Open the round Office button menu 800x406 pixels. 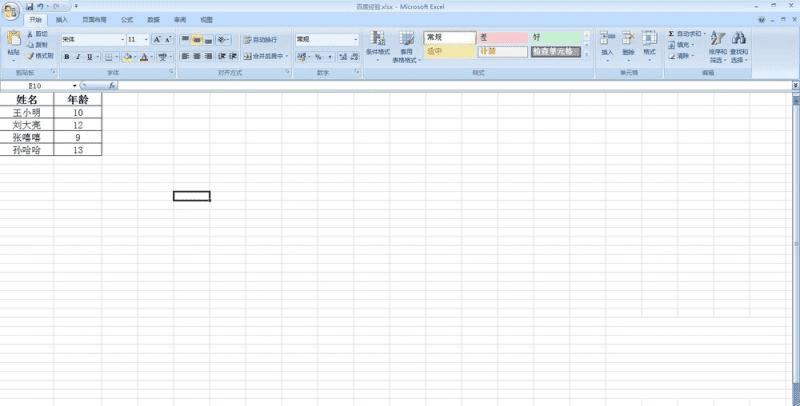(11, 11)
